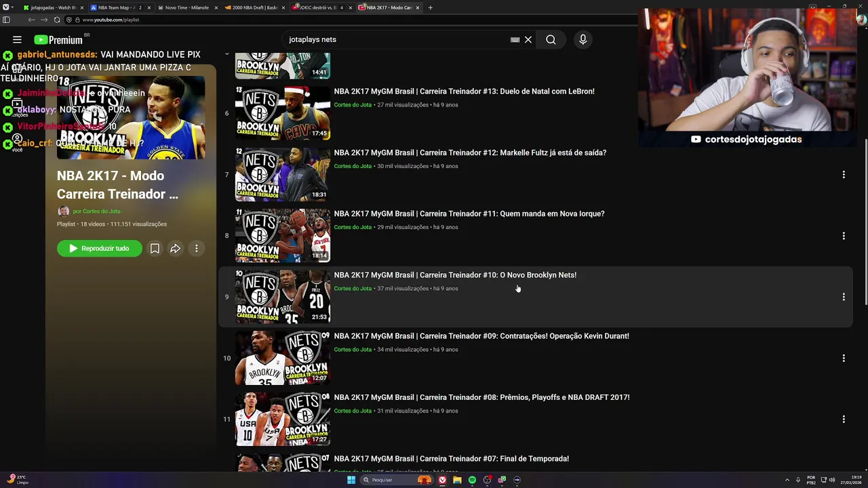Open Vivaldi browser taskbar icon
This screenshot has height=488, width=868.
coord(442,480)
